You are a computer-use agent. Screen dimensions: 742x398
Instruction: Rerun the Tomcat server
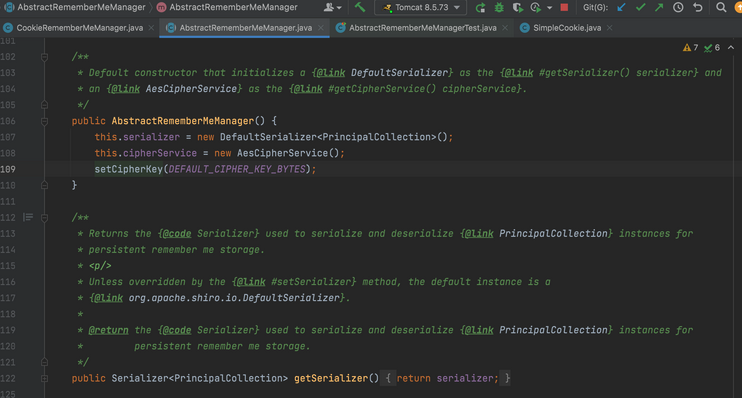coord(480,8)
